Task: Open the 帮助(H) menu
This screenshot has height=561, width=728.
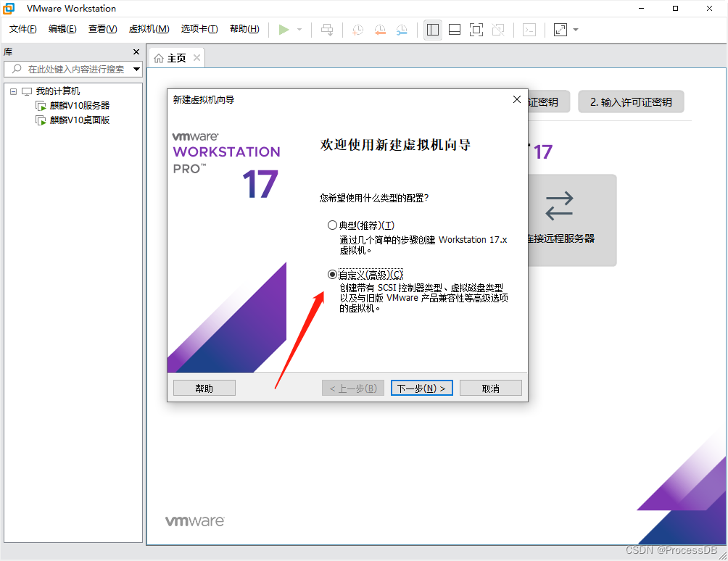Action: point(244,29)
